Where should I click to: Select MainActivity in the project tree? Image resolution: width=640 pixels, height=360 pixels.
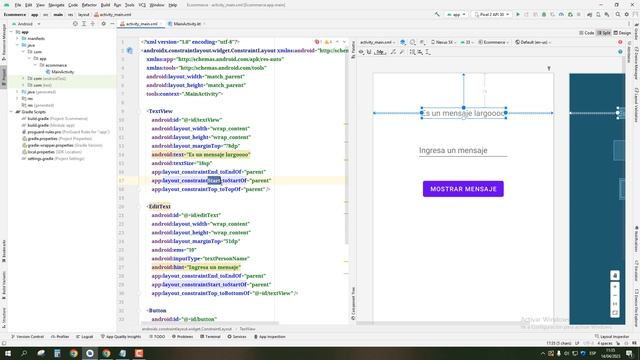point(60,72)
